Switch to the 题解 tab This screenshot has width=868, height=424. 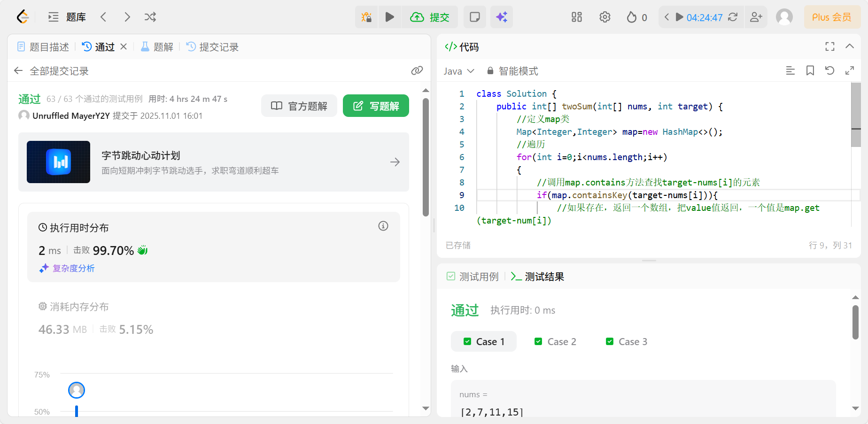157,47
